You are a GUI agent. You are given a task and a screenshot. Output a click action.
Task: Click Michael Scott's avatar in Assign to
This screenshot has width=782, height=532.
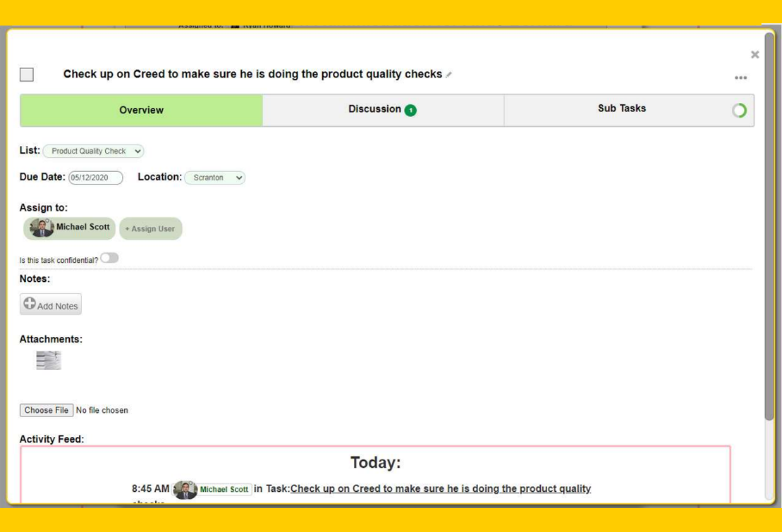click(x=42, y=228)
